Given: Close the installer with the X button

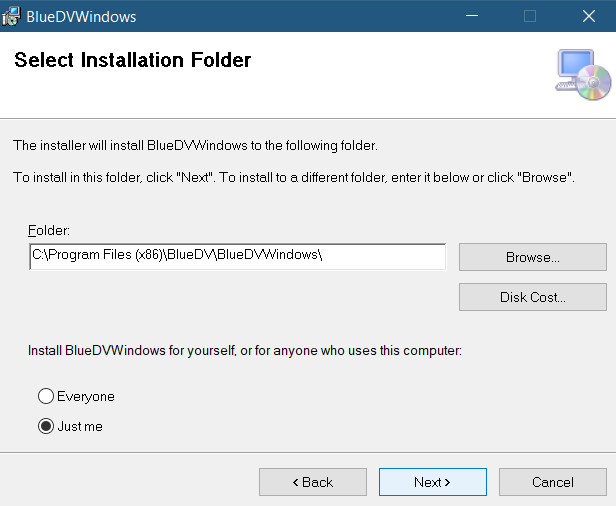Looking at the screenshot, I should tap(588, 16).
